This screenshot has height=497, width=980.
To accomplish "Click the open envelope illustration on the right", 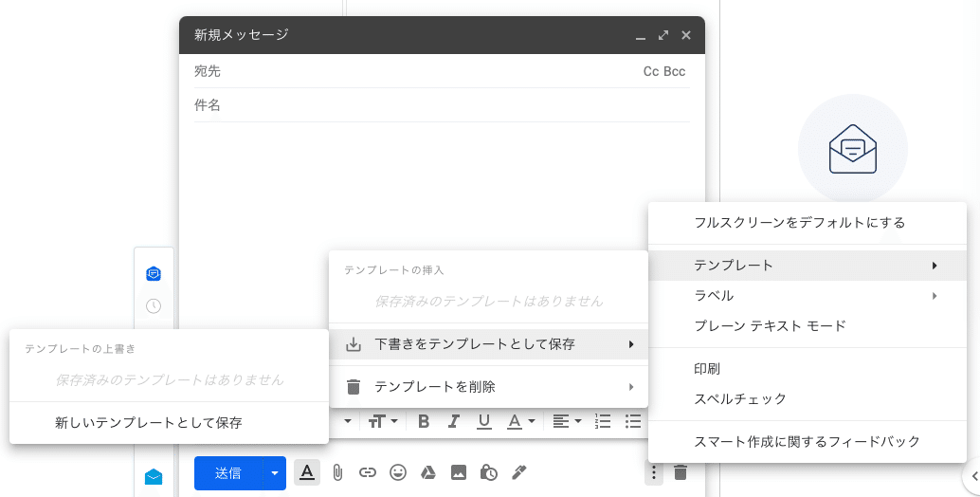I will [852, 149].
